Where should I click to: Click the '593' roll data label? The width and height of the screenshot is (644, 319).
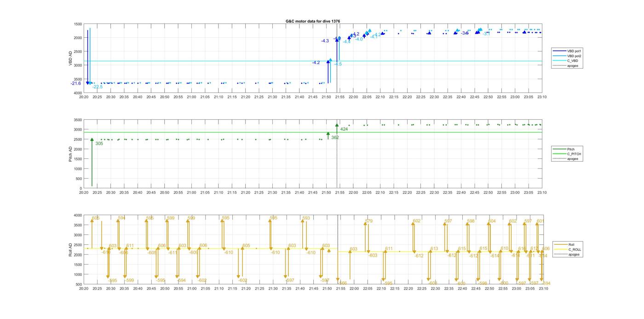(306, 218)
